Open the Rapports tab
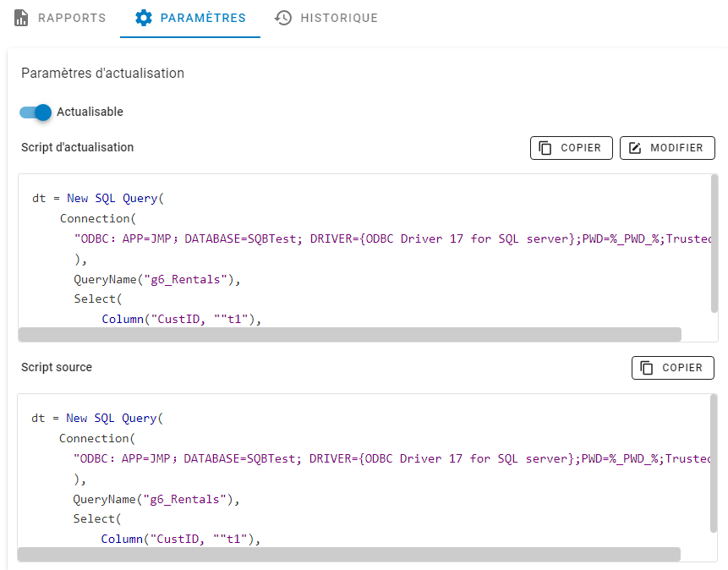 [71, 18]
